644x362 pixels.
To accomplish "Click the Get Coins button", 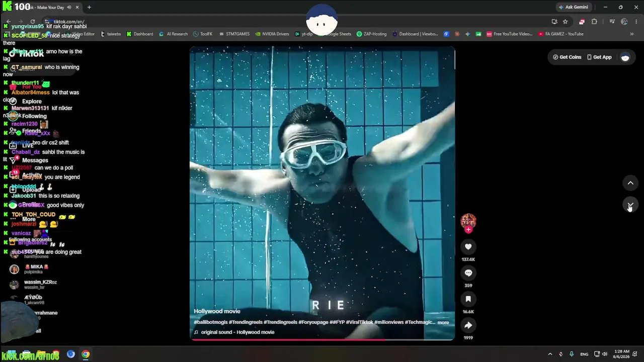I will 567,57.
